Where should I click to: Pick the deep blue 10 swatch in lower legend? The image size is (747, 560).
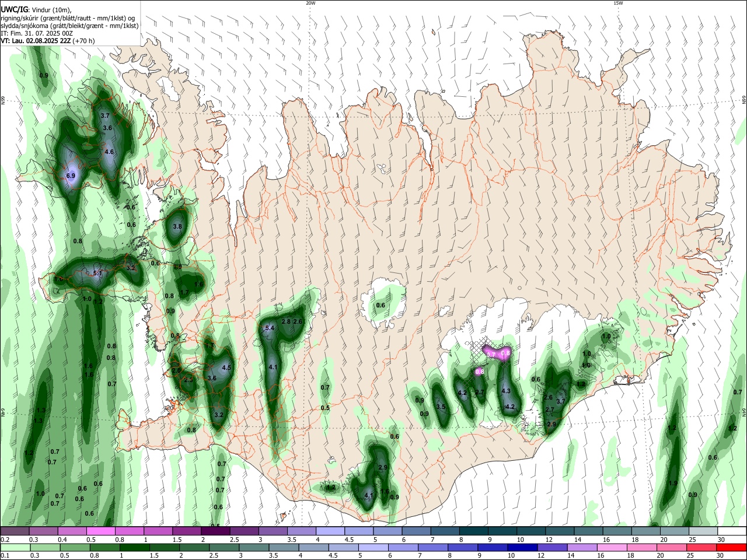tap(523, 547)
